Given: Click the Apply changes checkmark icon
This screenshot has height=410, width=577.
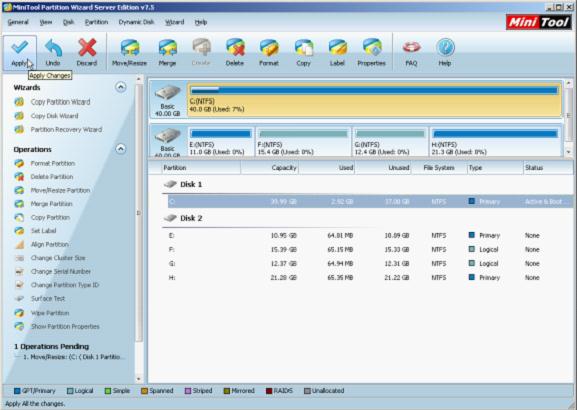Looking at the screenshot, I should 20,47.
